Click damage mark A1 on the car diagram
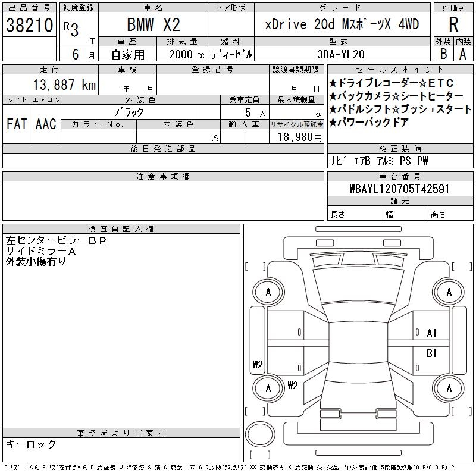The image size is (476, 476). (x=431, y=333)
